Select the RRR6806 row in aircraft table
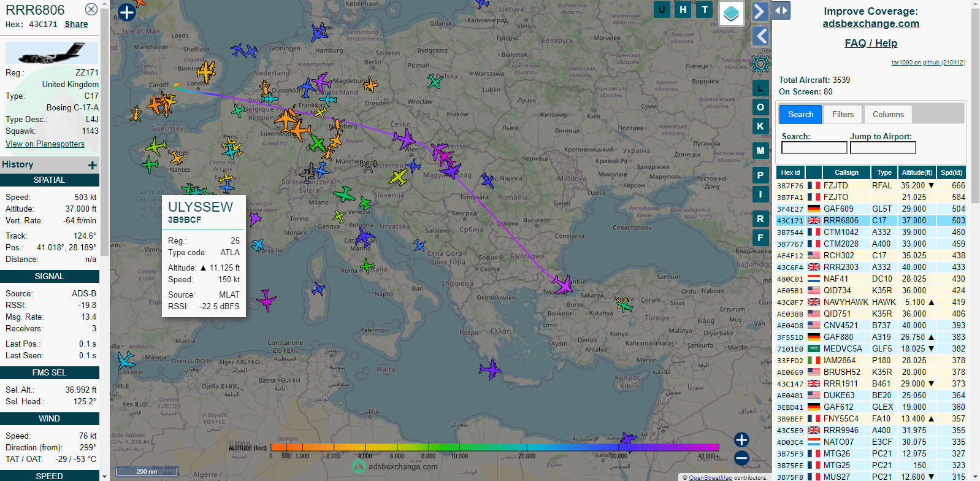Image resolution: width=980 pixels, height=481 pixels. pyautogui.click(x=871, y=220)
